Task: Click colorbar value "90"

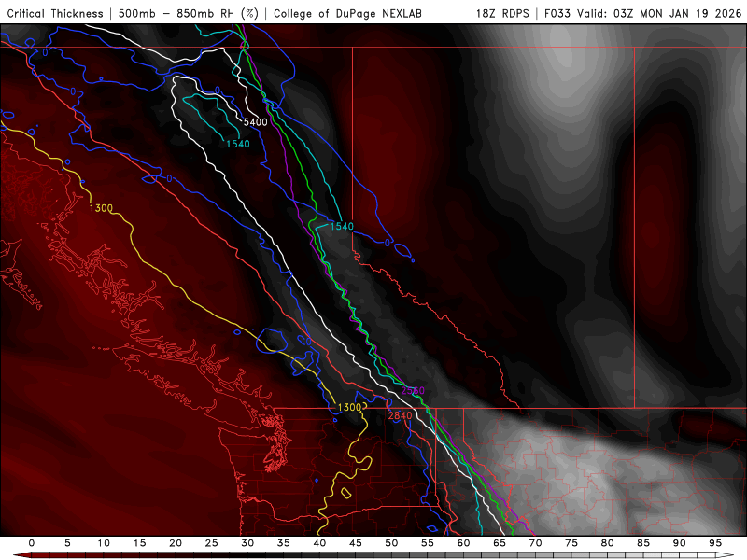Action: [x=680, y=543]
